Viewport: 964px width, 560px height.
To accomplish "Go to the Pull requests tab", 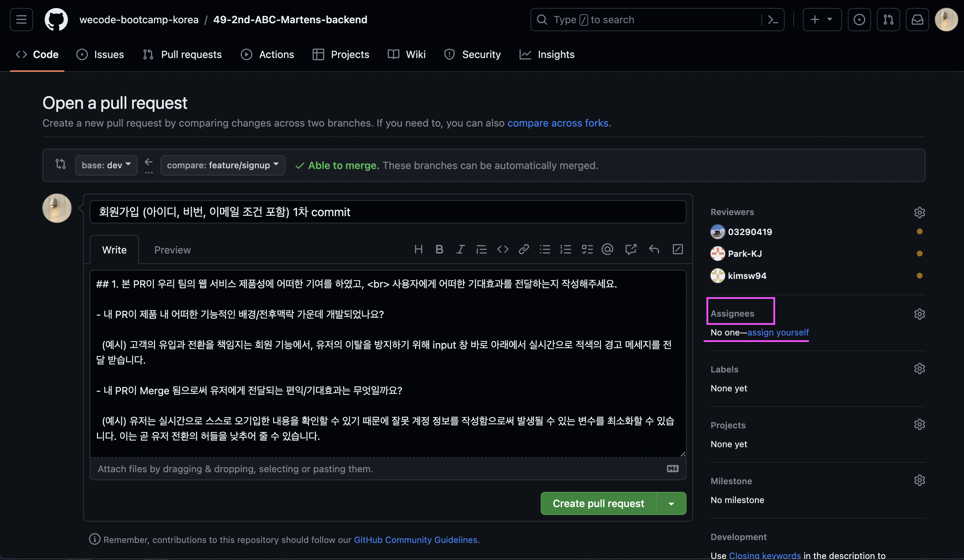I will 182,55.
